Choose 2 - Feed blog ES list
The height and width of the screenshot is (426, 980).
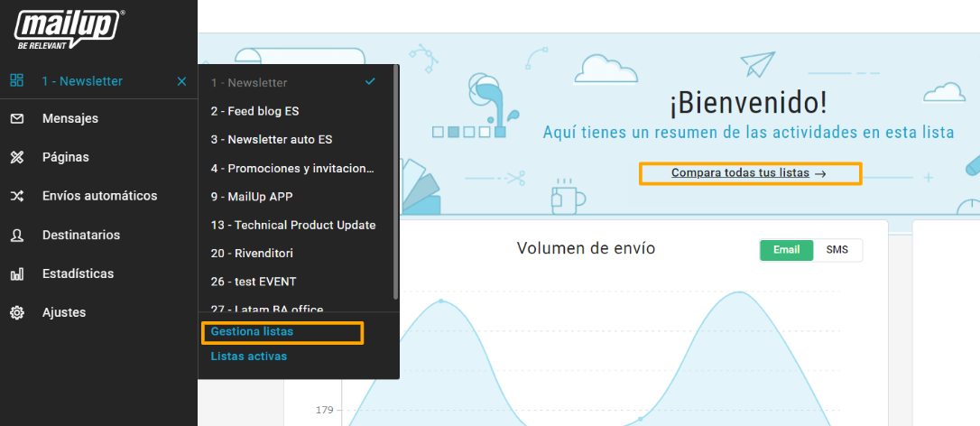pos(254,111)
